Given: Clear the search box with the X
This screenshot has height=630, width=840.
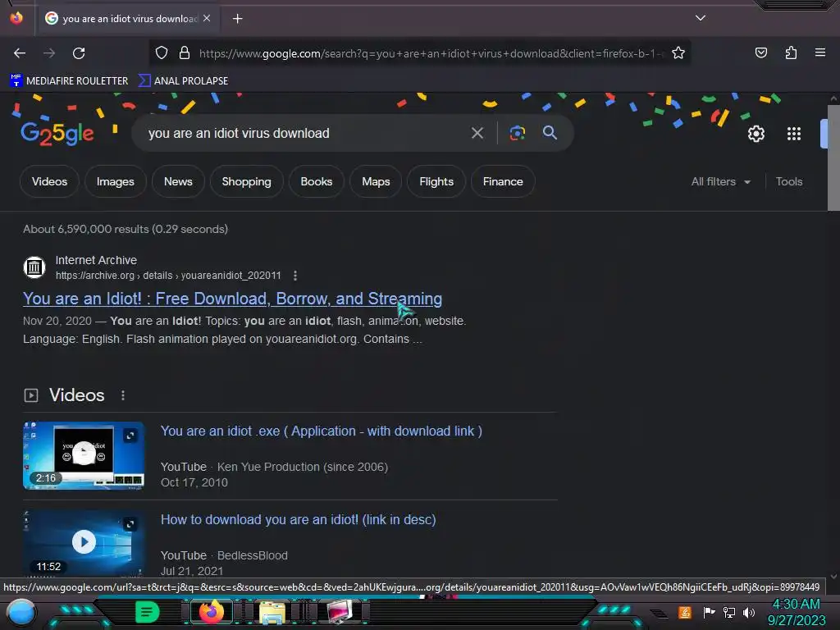Looking at the screenshot, I should tap(477, 133).
